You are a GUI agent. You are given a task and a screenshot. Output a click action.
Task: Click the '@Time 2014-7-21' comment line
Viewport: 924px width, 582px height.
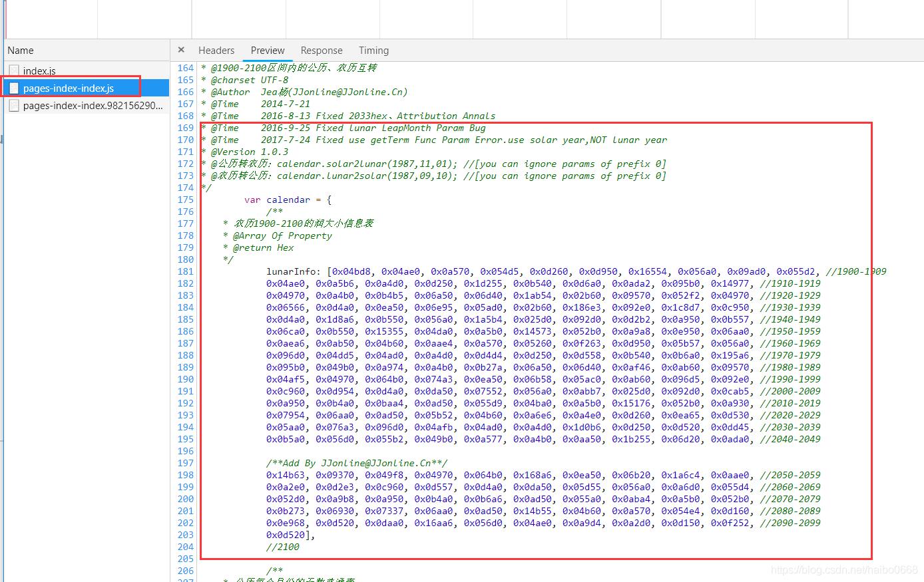[x=256, y=104]
